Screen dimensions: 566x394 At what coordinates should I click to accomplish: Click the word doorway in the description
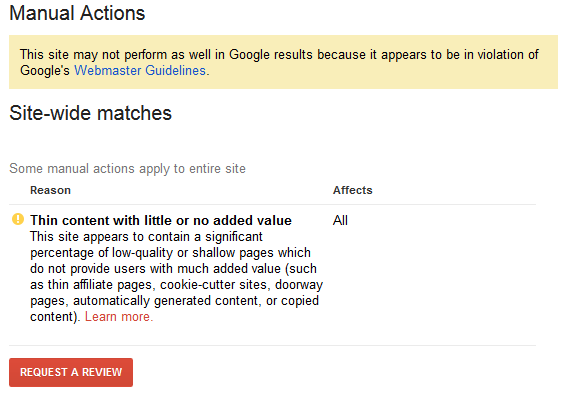point(299,285)
